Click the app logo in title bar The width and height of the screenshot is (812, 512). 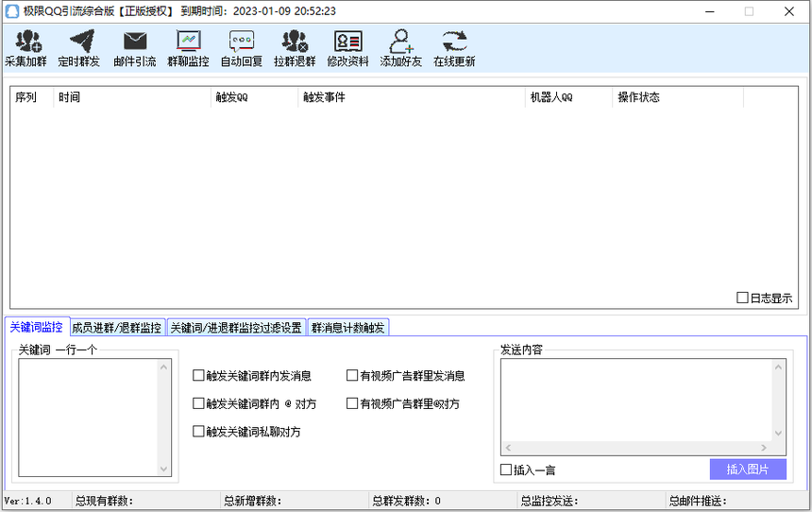point(12,11)
